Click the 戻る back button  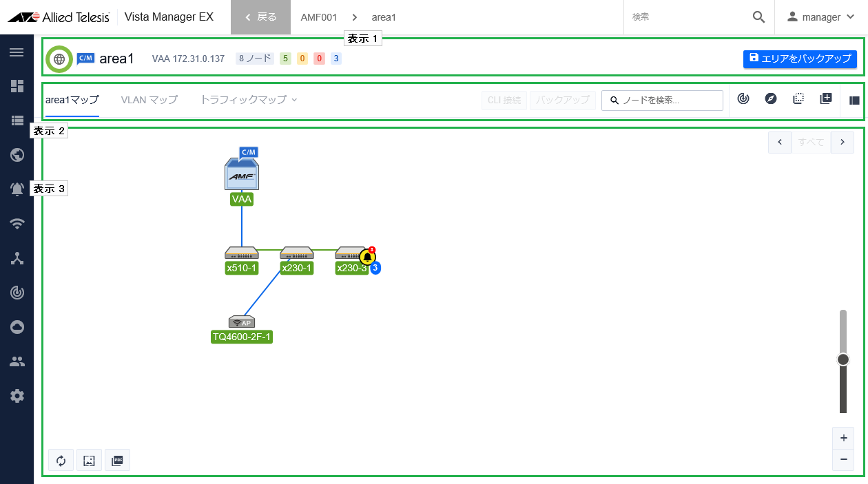pyautogui.click(x=261, y=17)
